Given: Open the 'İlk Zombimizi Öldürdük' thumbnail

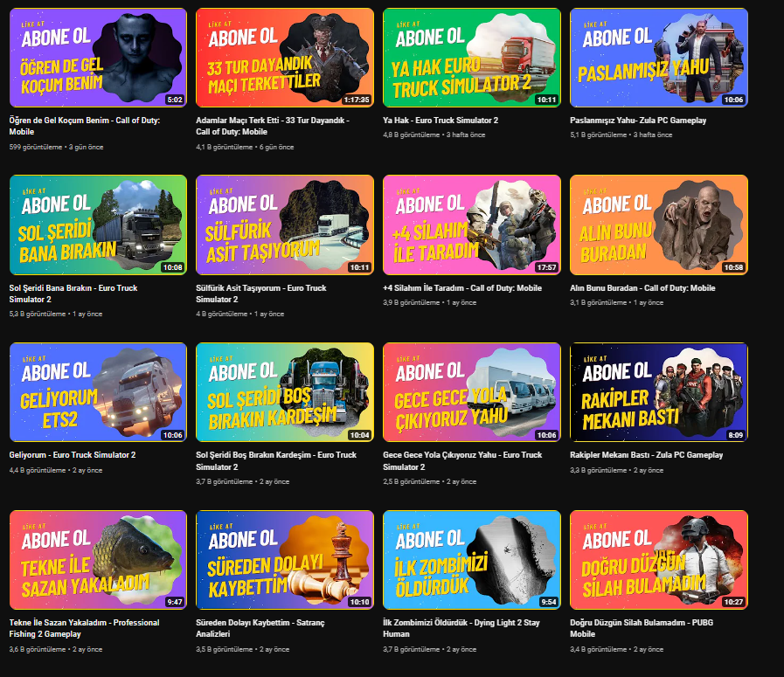Looking at the screenshot, I should coord(472,560).
